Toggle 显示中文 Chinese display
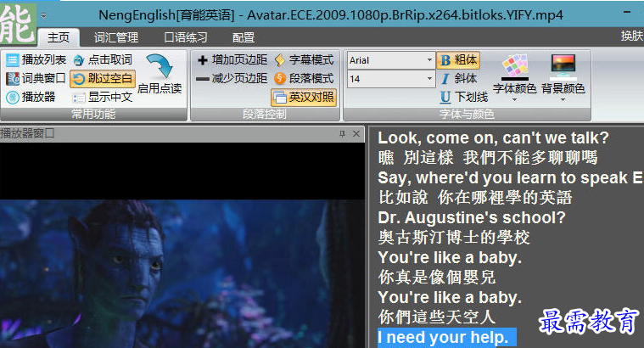This screenshot has width=644, height=348. [103, 97]
